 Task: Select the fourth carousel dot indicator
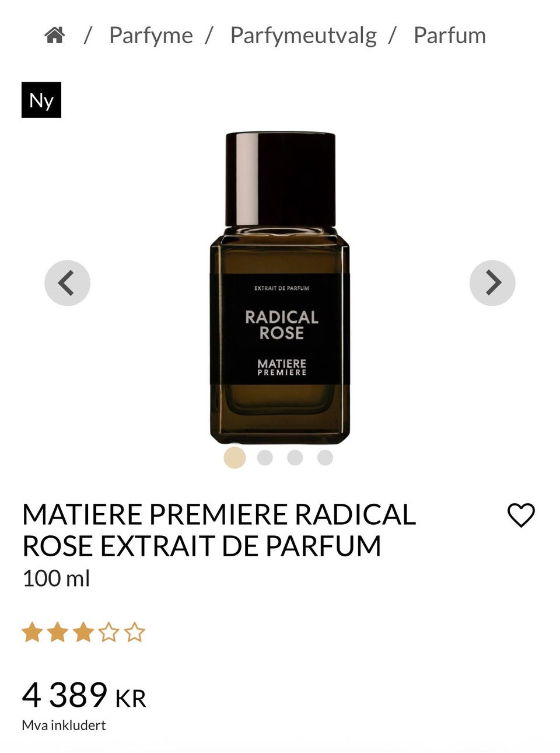click(x=325, y=458)
